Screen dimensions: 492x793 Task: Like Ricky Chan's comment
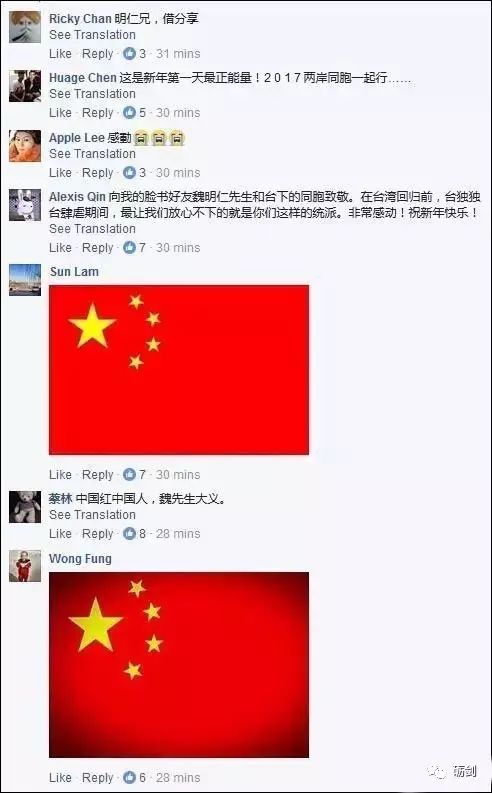point(61,54)
